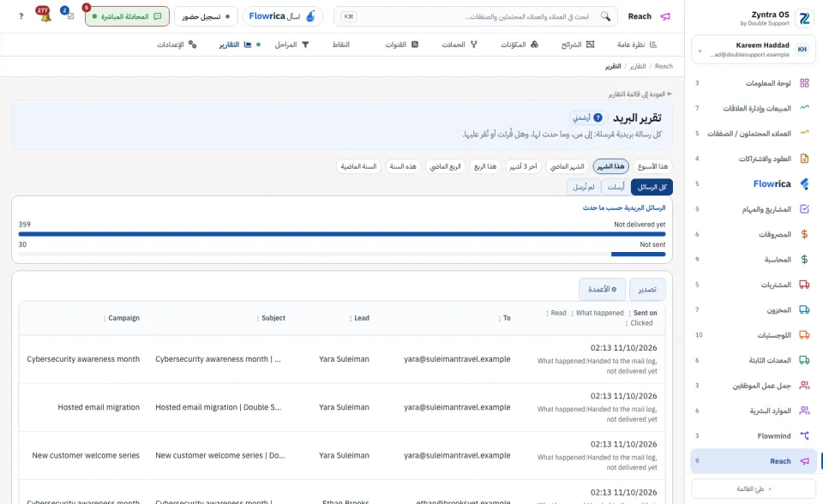Screen dimensions: 823x504
Task: Click العودة إلى قائمة التقارير back link
Action: point(640,94)
